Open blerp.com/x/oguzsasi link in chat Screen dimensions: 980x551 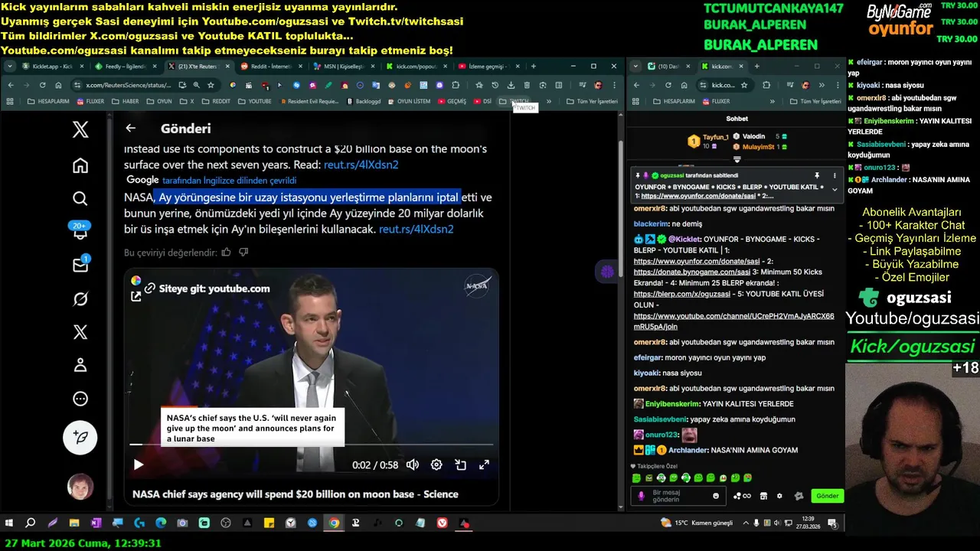[x=682, y=294]
